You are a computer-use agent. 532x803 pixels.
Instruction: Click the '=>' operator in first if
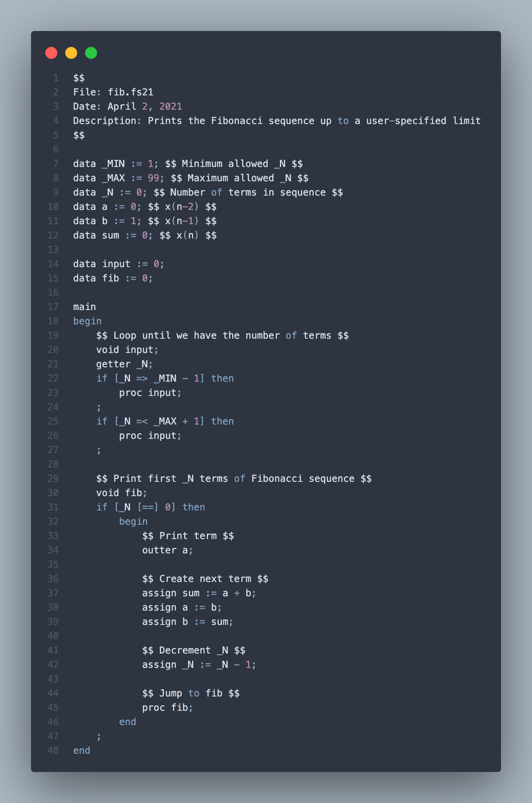(x=142, y=378)
